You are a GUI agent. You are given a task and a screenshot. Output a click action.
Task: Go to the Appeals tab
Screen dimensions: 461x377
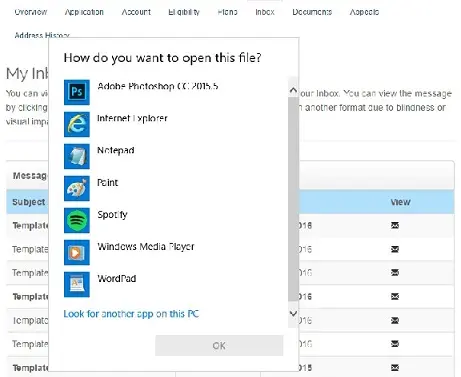click(x=364, y=12)
